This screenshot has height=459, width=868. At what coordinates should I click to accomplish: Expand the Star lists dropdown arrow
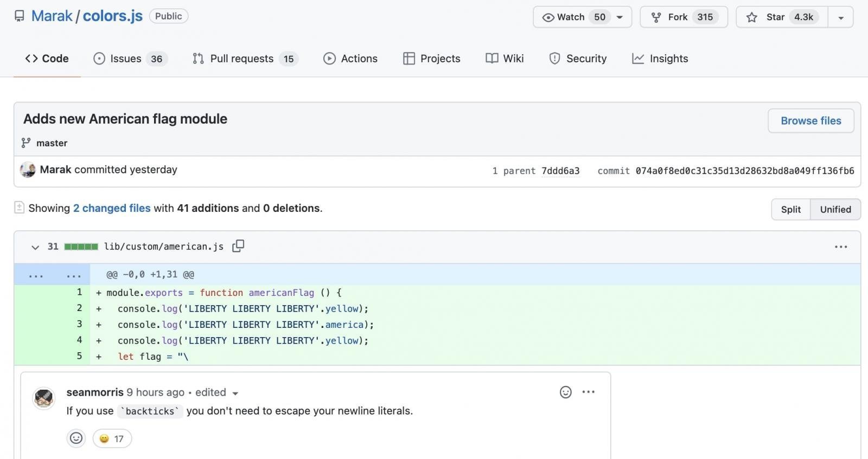(840, 17)
